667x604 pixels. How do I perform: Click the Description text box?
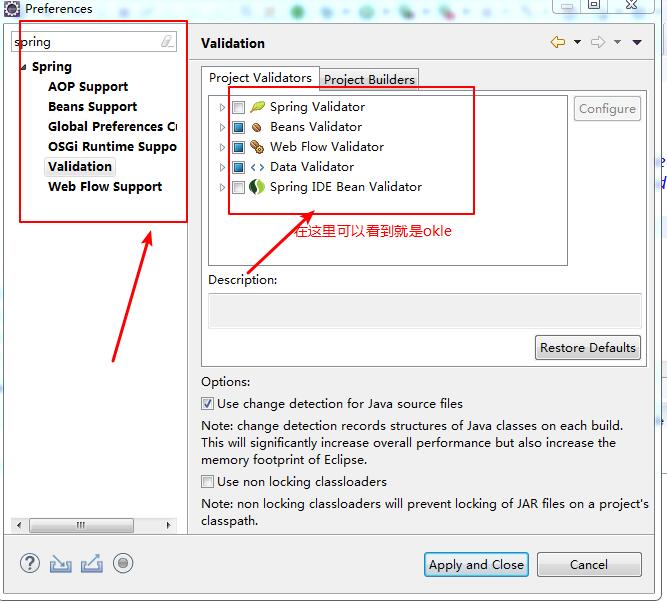pyautogui.click(x=425, y=311)
